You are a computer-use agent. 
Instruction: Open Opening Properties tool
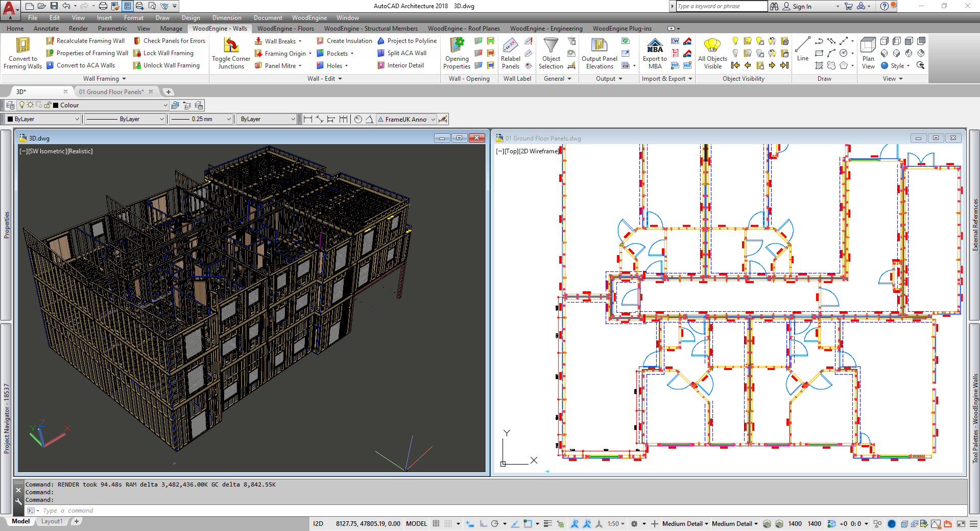pyautogui.click(x=457, y=53)
